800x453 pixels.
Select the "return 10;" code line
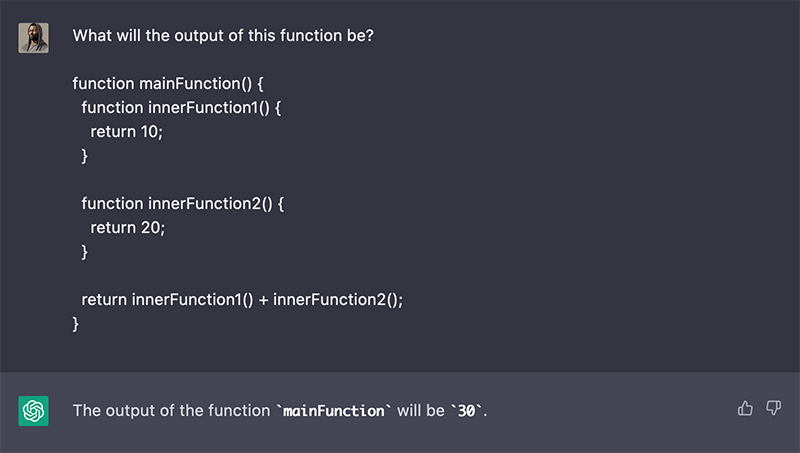tap(125, 132)
